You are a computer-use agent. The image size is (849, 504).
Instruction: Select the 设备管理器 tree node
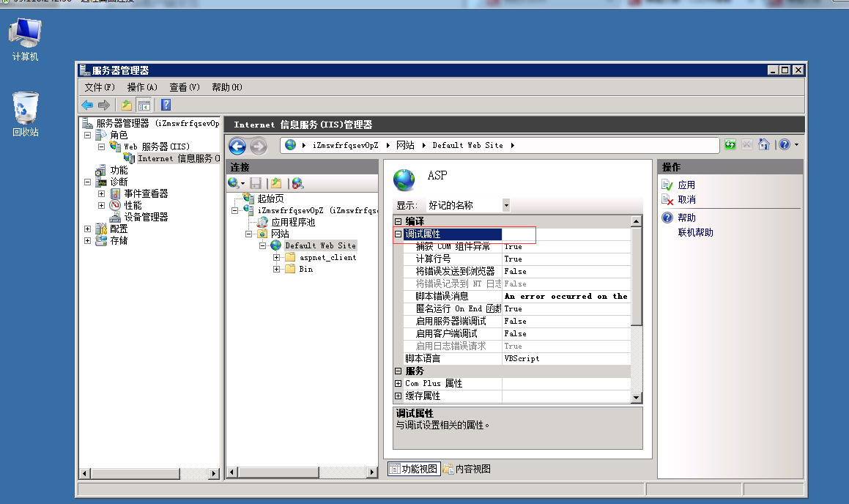tap(146, 217)
